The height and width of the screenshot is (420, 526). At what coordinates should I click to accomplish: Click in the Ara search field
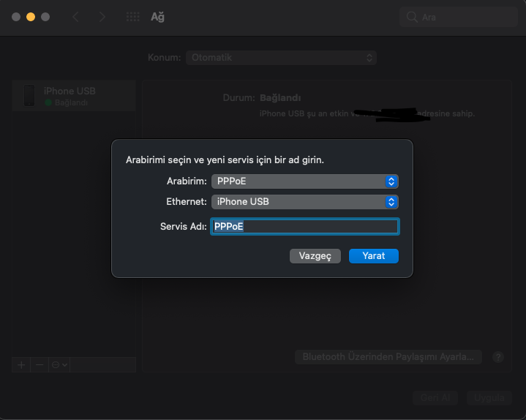tap(458, 17)
